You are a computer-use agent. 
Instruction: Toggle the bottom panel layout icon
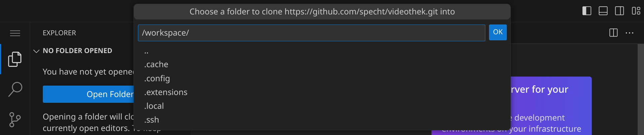click(603, 11)
